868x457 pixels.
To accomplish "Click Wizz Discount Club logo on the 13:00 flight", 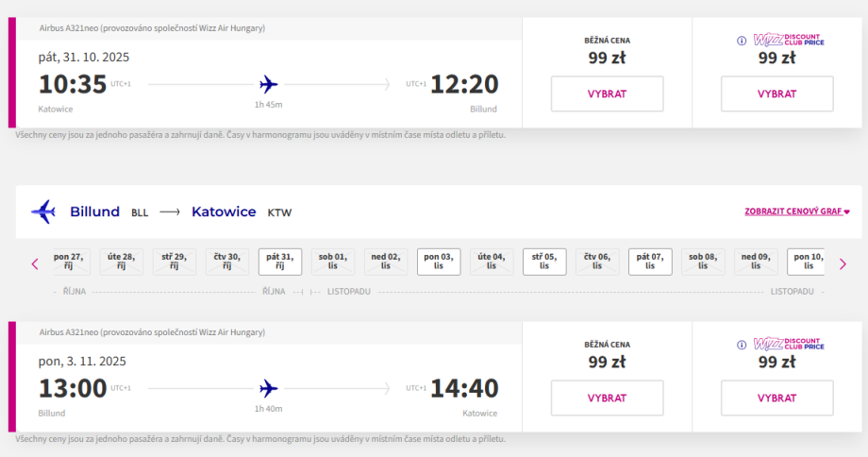I will coord(789,345).
